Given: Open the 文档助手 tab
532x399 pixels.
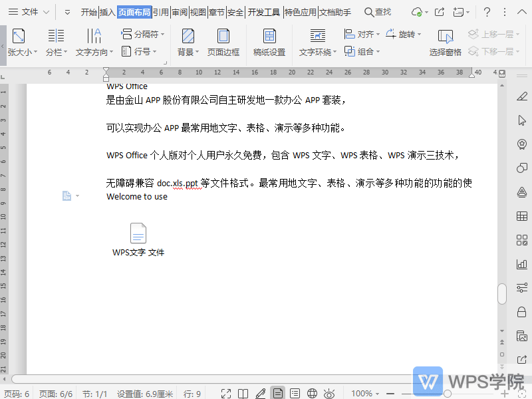Looking at the screenshot, I should [x=335, y=13].
